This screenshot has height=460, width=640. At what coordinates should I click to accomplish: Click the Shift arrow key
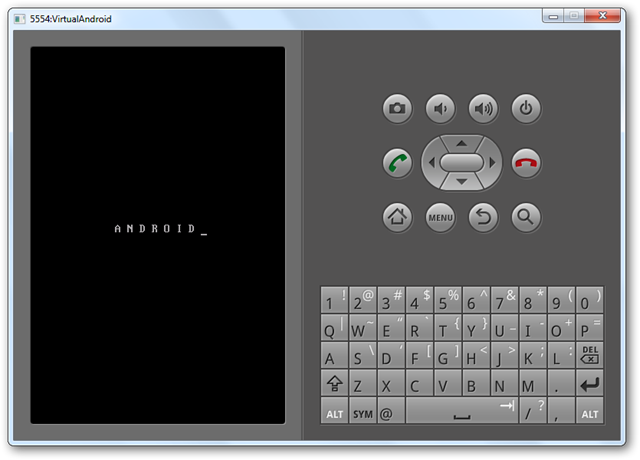[x=334, y=382]
